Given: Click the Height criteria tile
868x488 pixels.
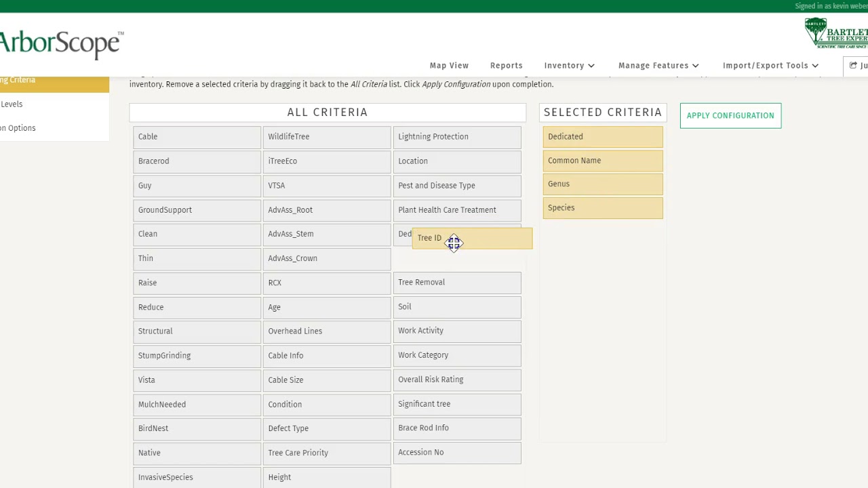Looking at the screenshot, I should pos(327,477).
